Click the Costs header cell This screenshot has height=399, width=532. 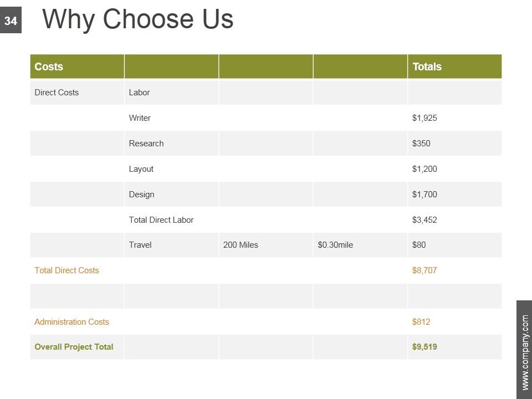pos(77,66)
